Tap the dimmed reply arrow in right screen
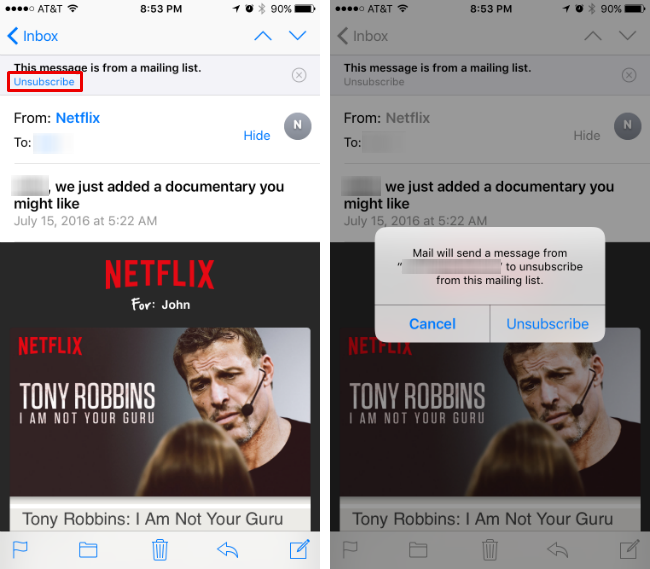The image size is (650, 569). 558,550
